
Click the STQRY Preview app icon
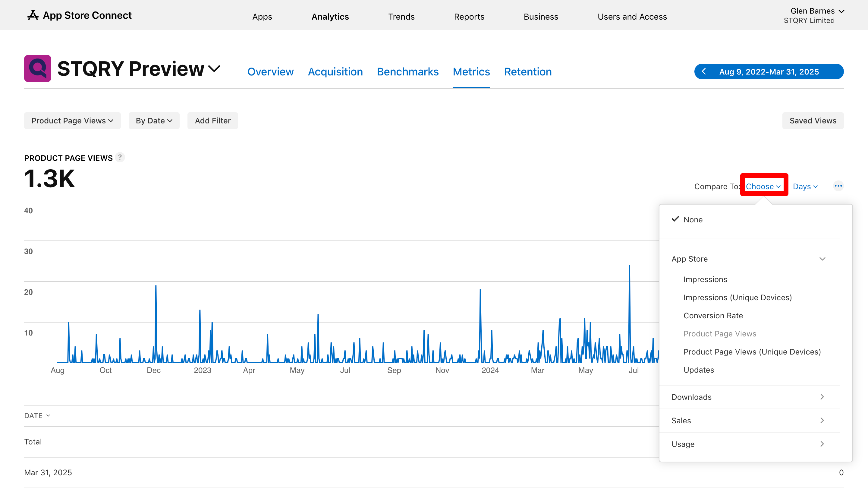pyautogui.click(x=37, y=68)
